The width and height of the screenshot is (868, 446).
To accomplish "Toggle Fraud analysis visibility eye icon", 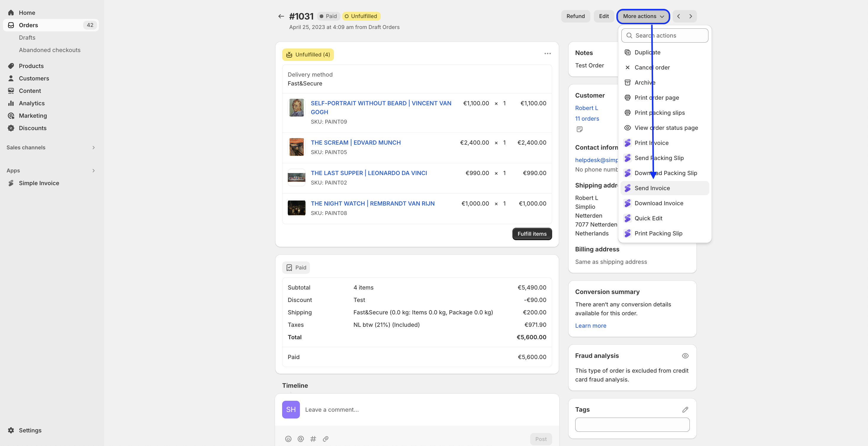I will coord(685,356).
